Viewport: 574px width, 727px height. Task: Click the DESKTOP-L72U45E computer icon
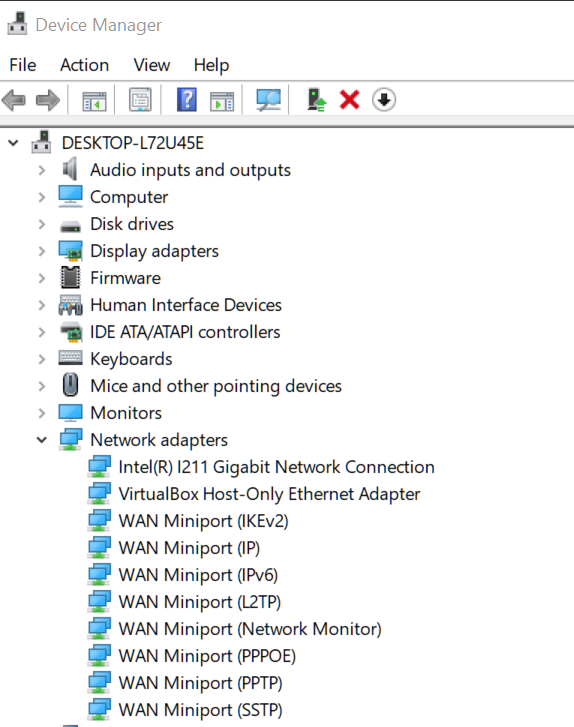(41, 142)
